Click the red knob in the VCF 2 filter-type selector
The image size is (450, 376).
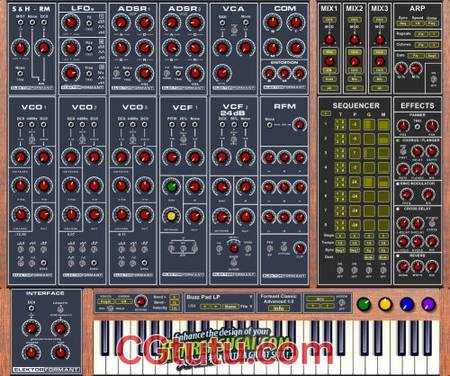234,248
